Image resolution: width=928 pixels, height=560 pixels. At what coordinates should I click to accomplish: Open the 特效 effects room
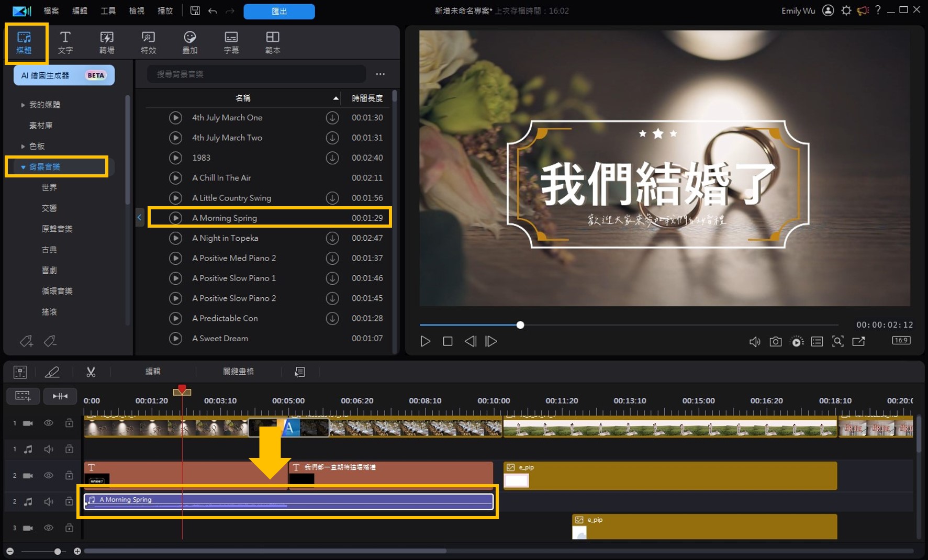click(148, 42)
